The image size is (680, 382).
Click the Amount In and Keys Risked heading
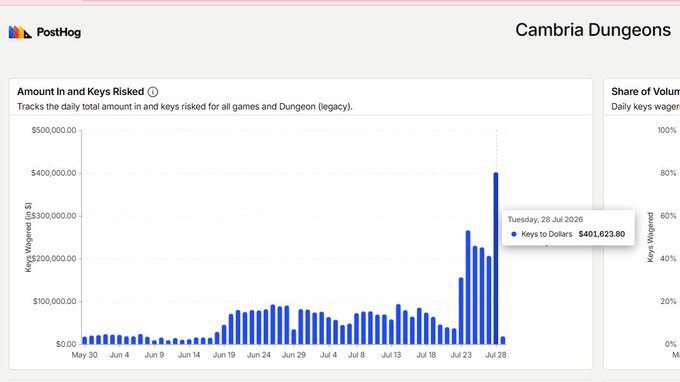tap(81, 91)
